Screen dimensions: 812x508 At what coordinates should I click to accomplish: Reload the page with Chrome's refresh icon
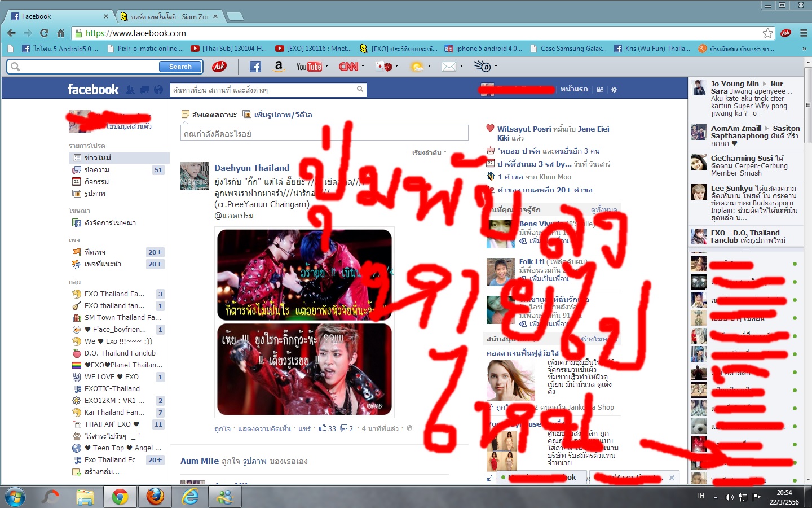coord(45,33)
